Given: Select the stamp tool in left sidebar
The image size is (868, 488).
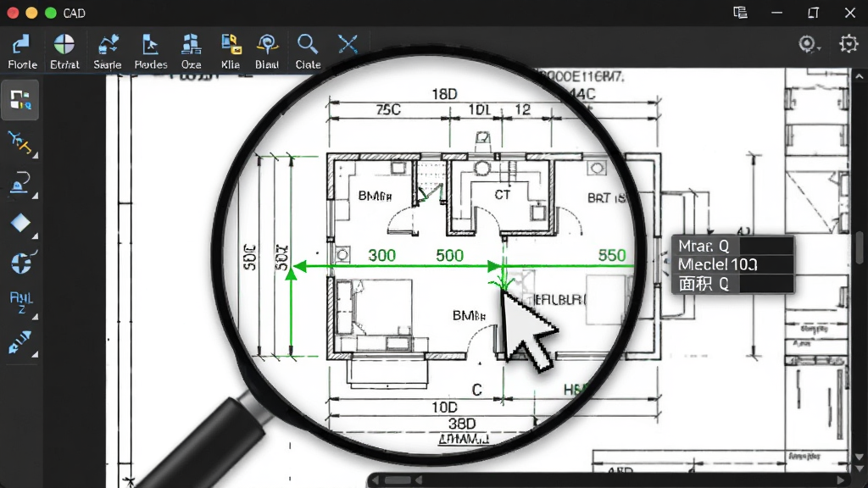Looking at the screenshot, I should coord(19,183).
